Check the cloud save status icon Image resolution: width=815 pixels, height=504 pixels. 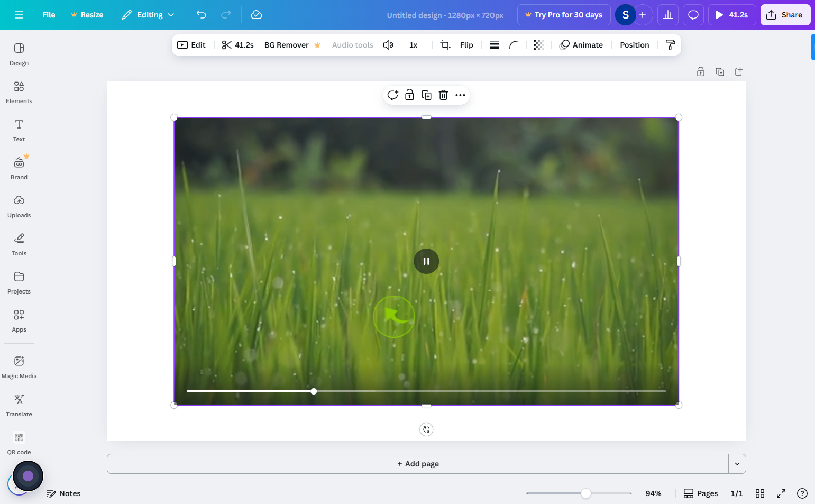(x=257, y=15)
